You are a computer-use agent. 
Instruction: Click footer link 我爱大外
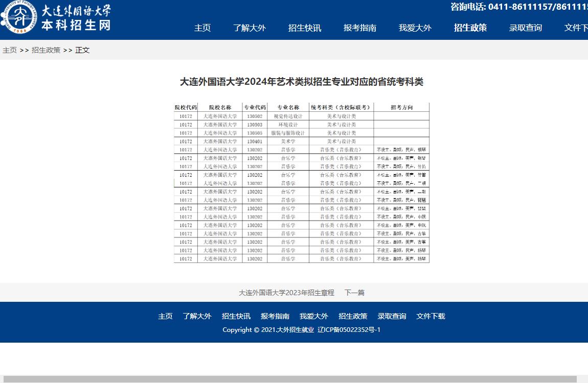click(314, 316)
